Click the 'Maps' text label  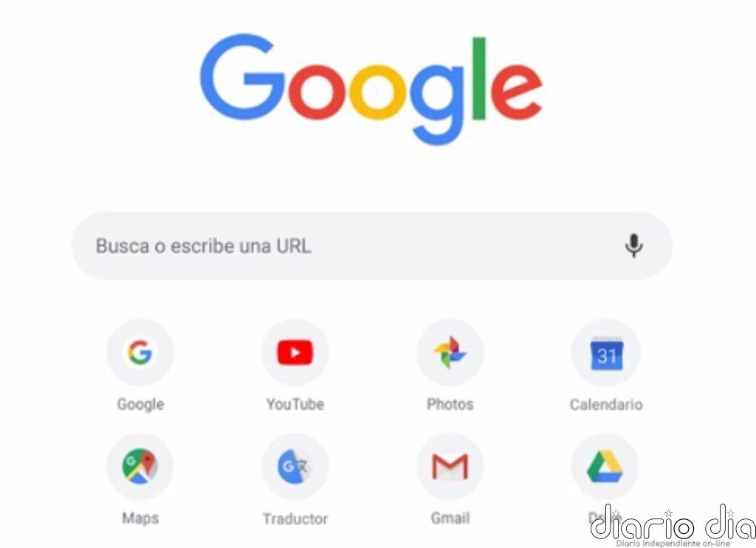coord(140,518)
